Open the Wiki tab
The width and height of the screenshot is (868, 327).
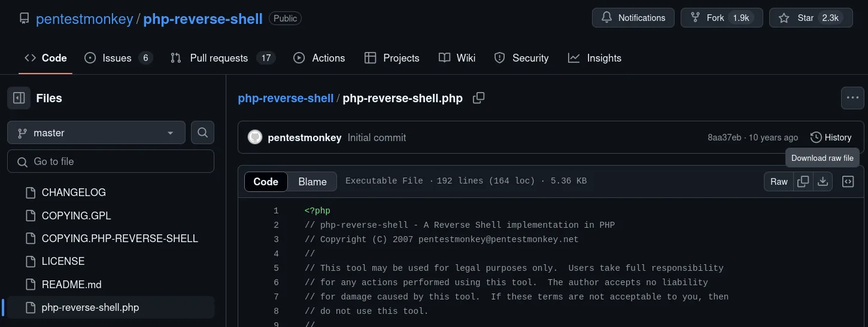(x=457, y=58)
